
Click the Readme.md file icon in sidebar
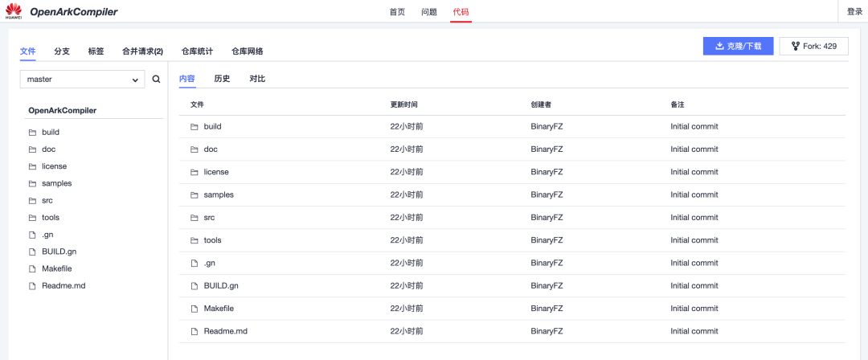pos(32,286)
